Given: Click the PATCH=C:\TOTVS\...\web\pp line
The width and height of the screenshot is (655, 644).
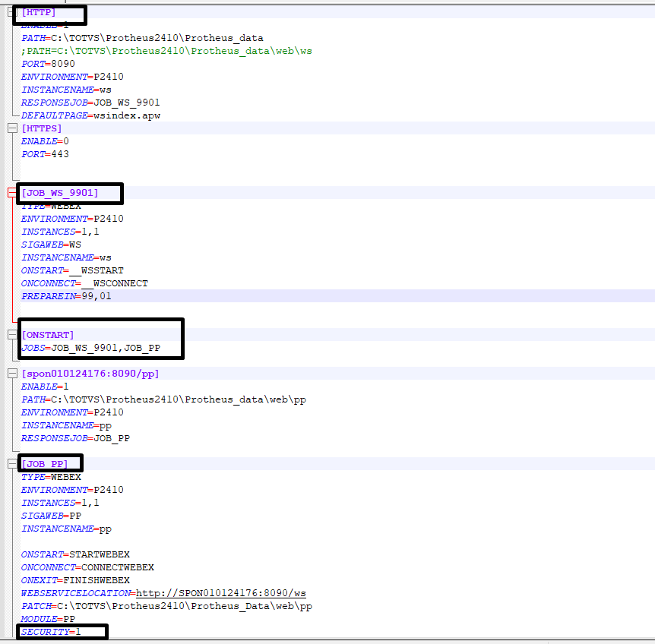Looking at the screenshot, I should coord(166,606).
